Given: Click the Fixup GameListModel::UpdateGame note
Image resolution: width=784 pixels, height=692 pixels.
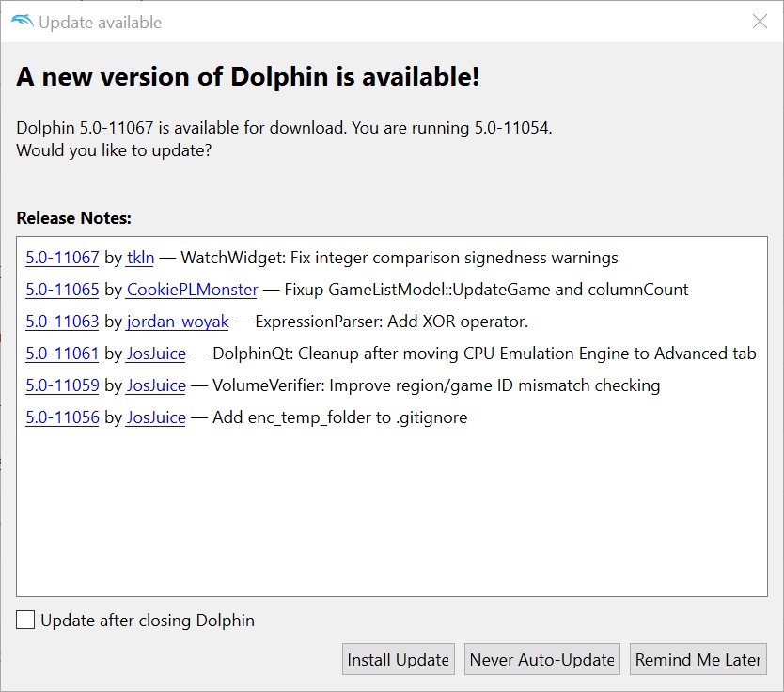Looking at the screenshot, I should coord(487,290).
